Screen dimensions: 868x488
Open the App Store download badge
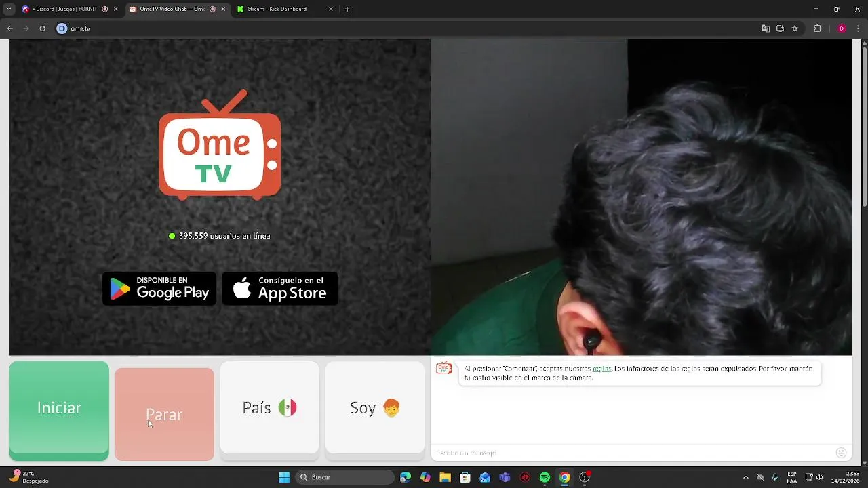pos(280,289)
